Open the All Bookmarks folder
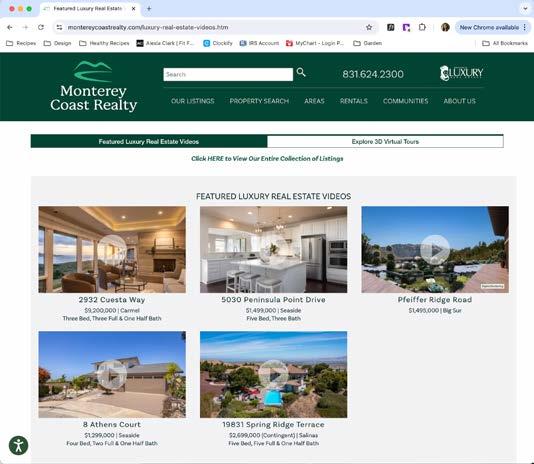 (x=505, y=43)
